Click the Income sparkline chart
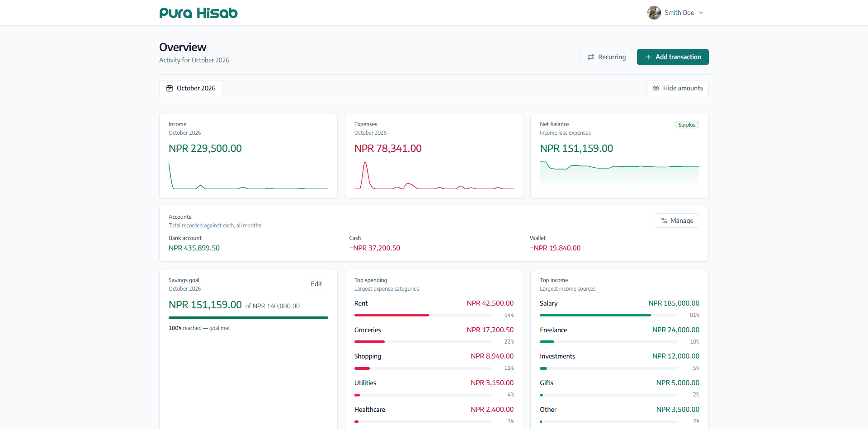This screenshot has width=868, height=429. click(x=248, y=175)
